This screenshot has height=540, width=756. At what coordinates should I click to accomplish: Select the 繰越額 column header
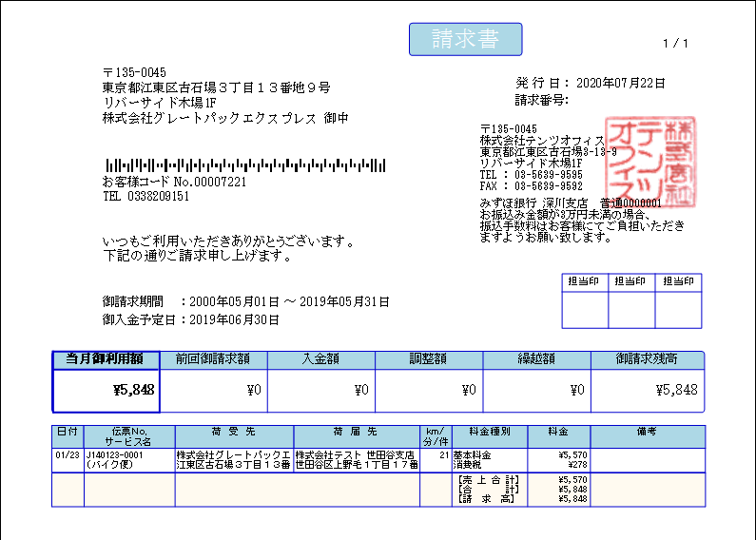tap(536, 359)
